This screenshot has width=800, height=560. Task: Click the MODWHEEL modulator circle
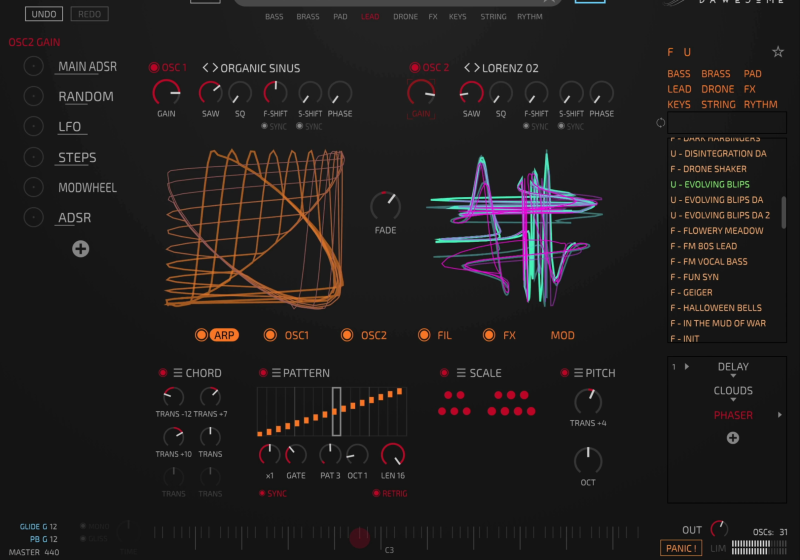point(34,187)
